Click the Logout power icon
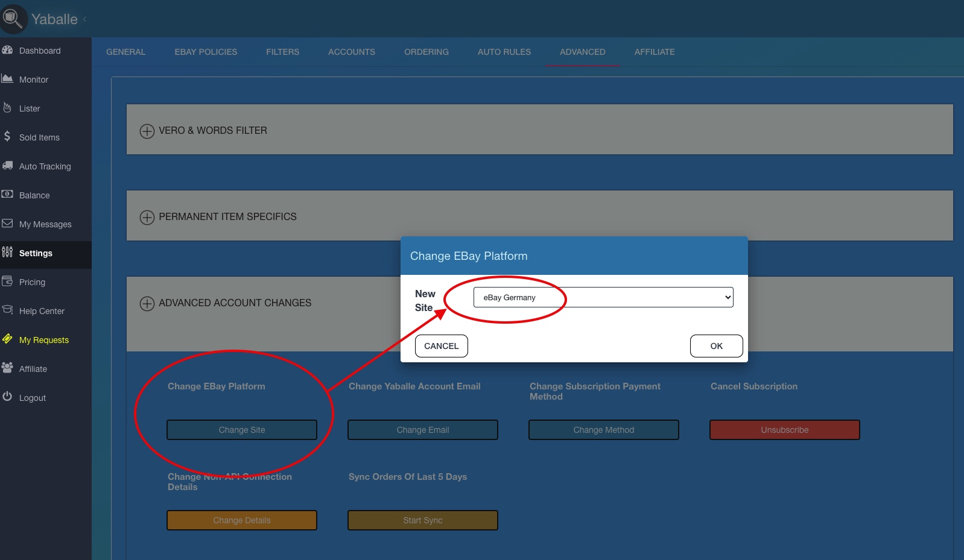 7,397
